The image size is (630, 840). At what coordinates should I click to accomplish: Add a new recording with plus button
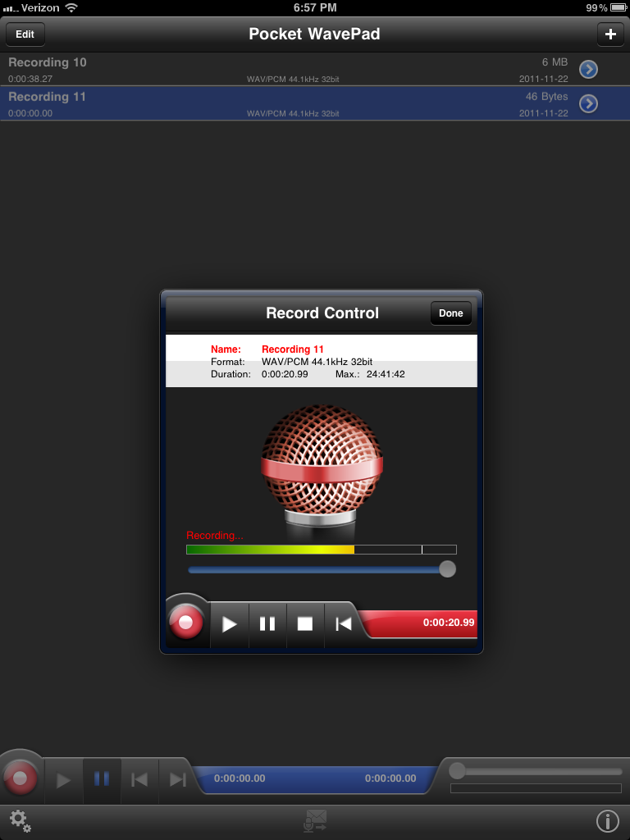(x=609, y=34)
